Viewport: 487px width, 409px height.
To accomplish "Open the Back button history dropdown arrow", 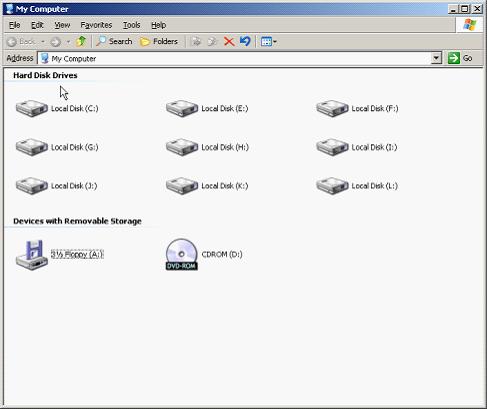I will pyautogui.click(x=43, y=42).
